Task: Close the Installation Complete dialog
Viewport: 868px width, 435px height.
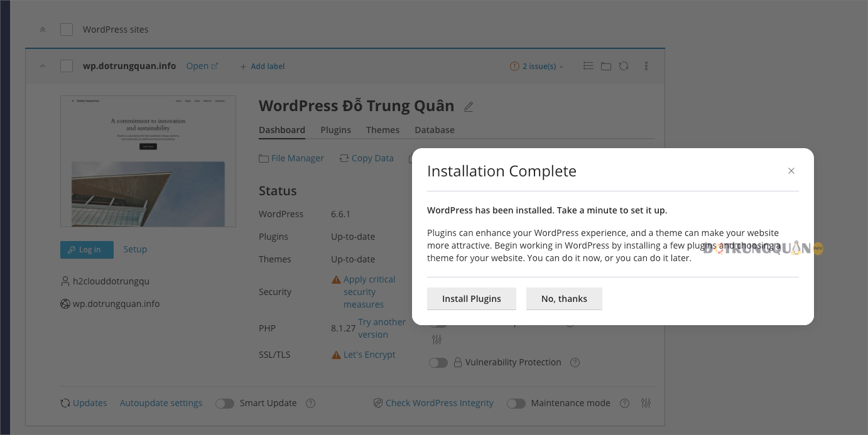Action: click(791, 171)
